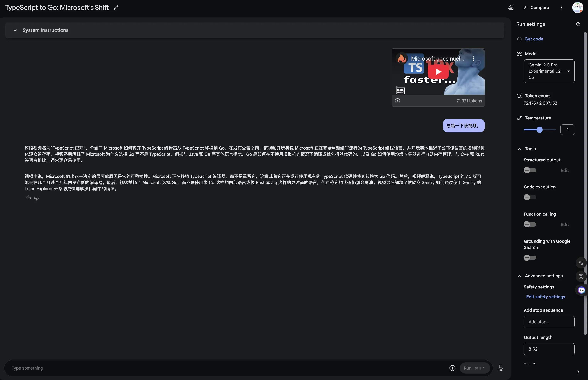Adjust the Temperature slider handle
588x380 pixels.
pyautogui.click(x=540, y=130)
